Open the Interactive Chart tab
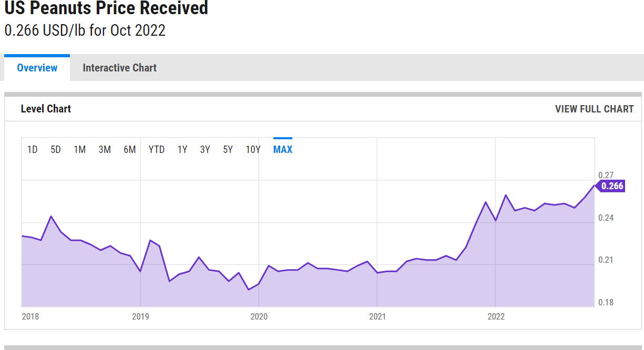644x350 pixels. click(119, 68)
